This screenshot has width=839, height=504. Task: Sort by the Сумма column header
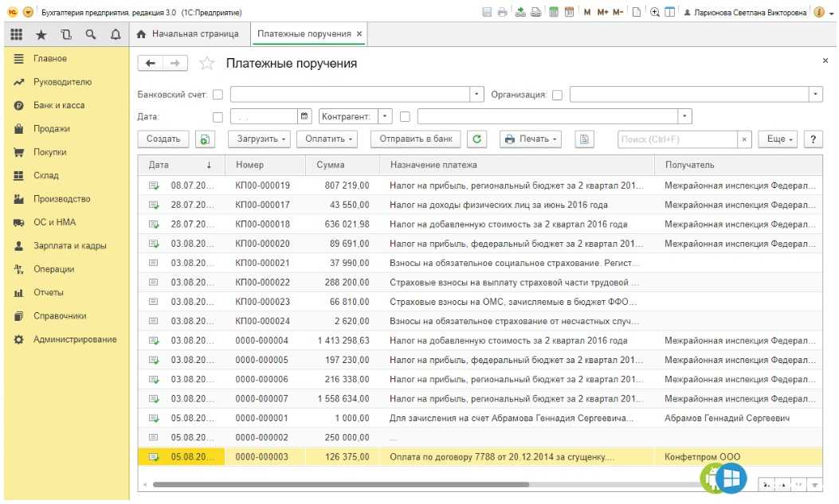coord(343,165)
